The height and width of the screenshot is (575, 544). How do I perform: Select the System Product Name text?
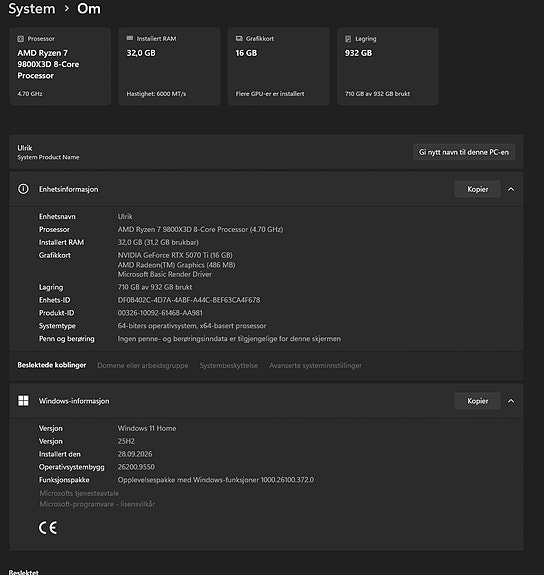tap(48, 157)
